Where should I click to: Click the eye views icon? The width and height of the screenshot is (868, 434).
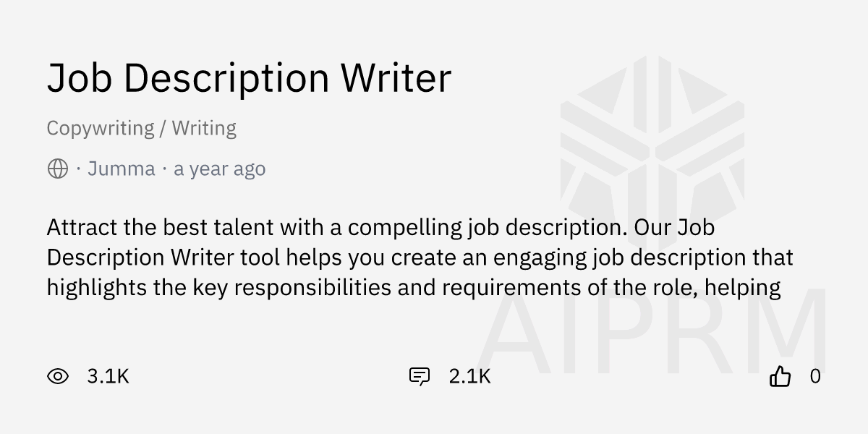[x=58, y=376]
